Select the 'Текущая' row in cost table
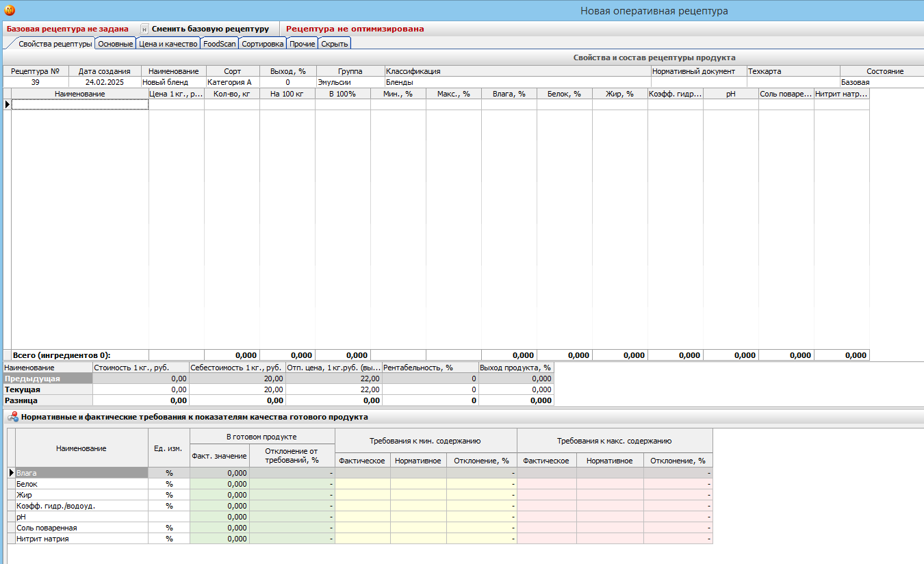The image size is (924, 564). tap(48, 389)
